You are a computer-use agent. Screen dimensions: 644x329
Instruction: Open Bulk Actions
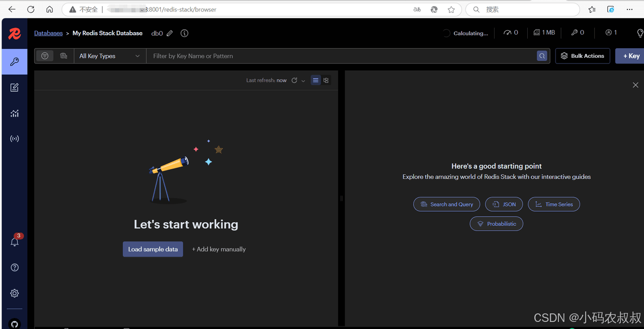point(583,56)
